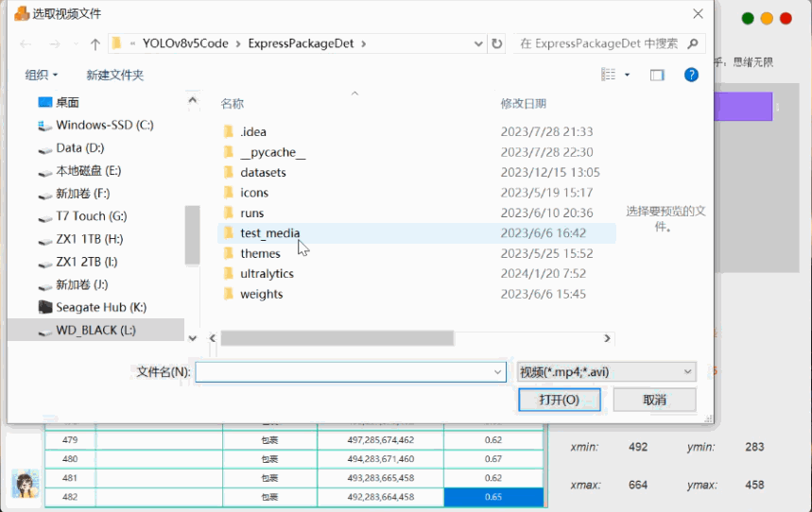Viewport: 812px width, 512px height.
Task: Select the test_media folder
Action: (417, 233)
